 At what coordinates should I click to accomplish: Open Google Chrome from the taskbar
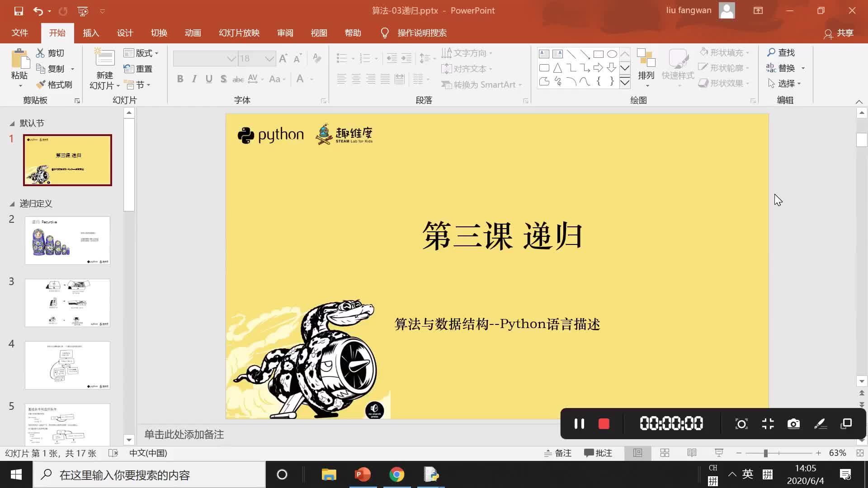click(x=396, y=474)
